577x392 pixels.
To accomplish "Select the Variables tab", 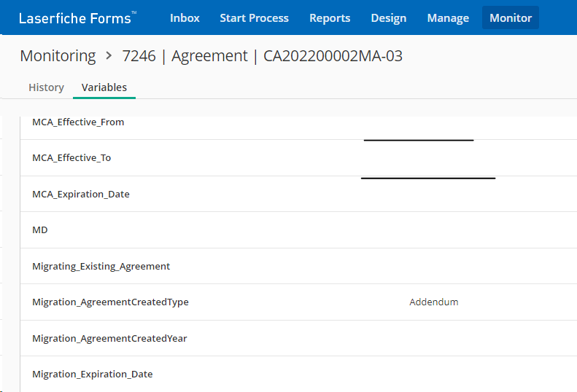I will click(x=104, y=87).
